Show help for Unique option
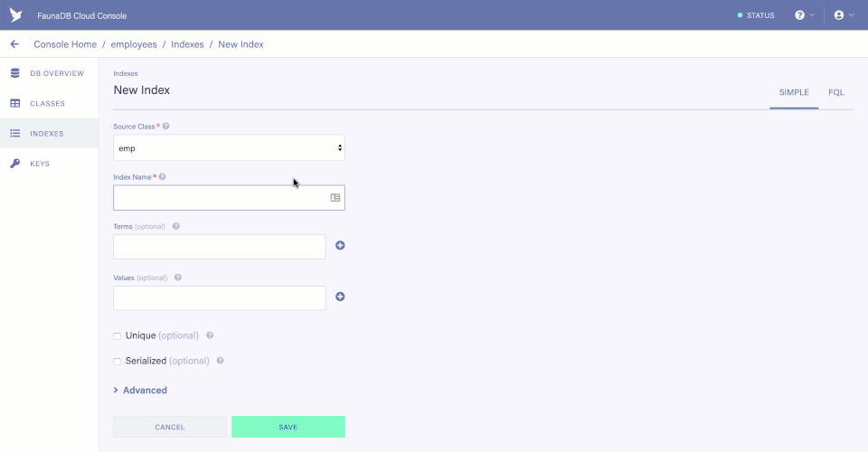Screen dimensions: 868x452 tap(210, 335)
